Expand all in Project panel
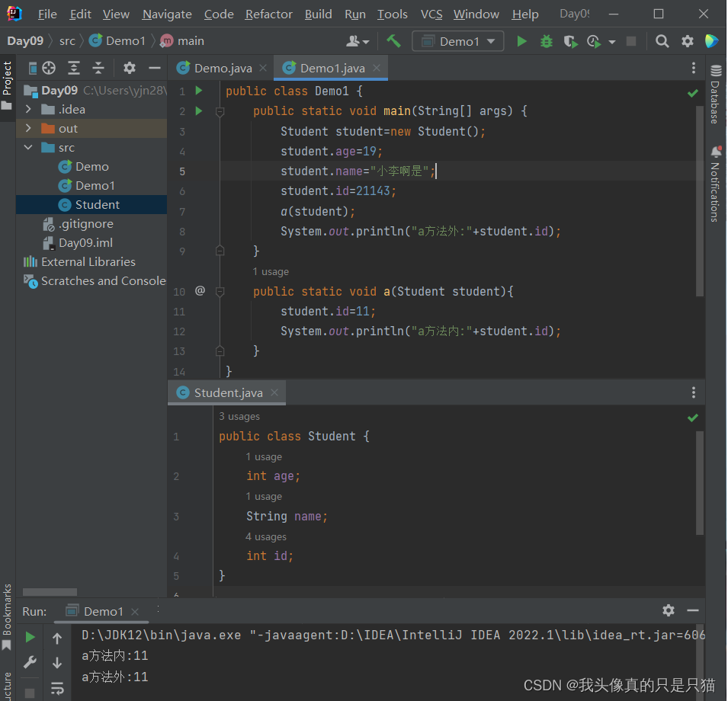The image size is (728, 701). coord(74,69)
